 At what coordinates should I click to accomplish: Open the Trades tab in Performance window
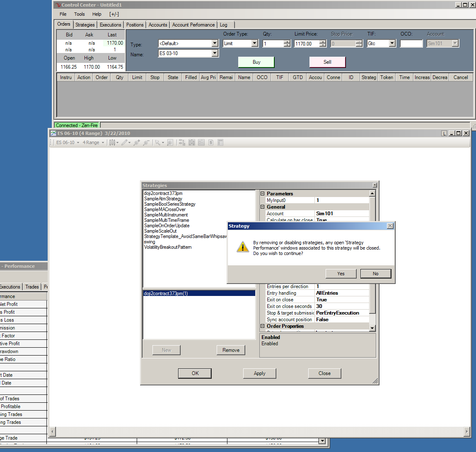(x=32, y=287)
